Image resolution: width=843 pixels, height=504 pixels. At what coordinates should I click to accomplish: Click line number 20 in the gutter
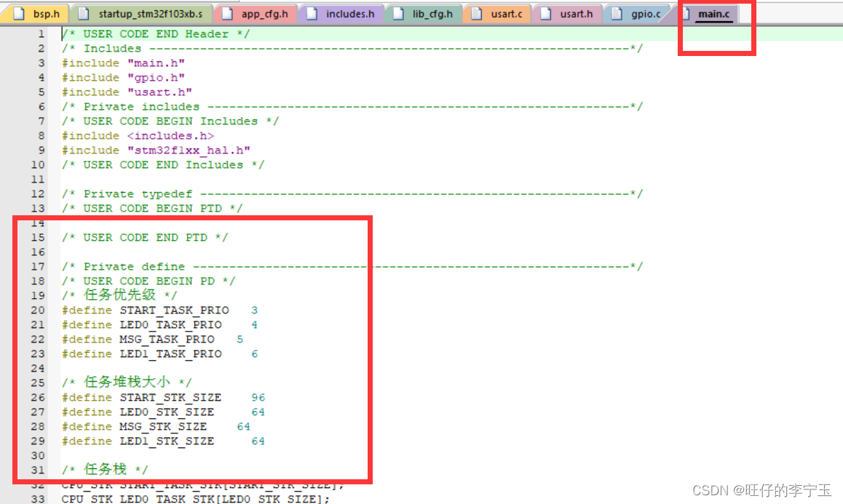pyautogui.click(x=38, y=310)
